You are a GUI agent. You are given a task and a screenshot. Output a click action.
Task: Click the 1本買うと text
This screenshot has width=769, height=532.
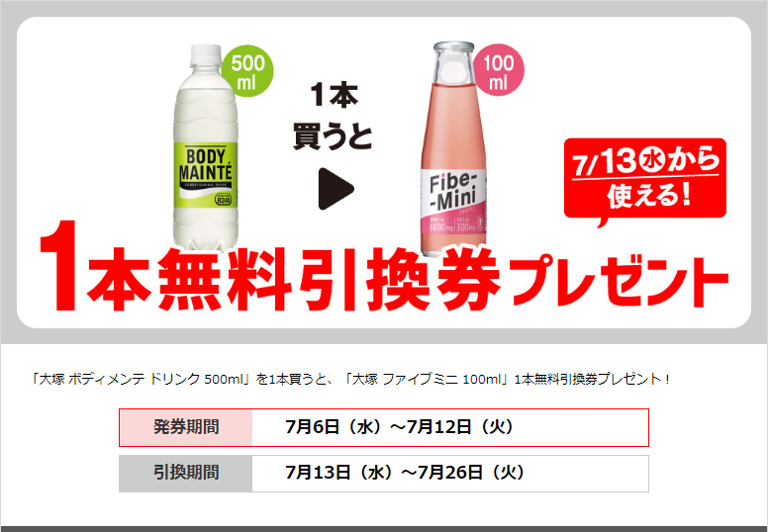(x=333, y=116)
